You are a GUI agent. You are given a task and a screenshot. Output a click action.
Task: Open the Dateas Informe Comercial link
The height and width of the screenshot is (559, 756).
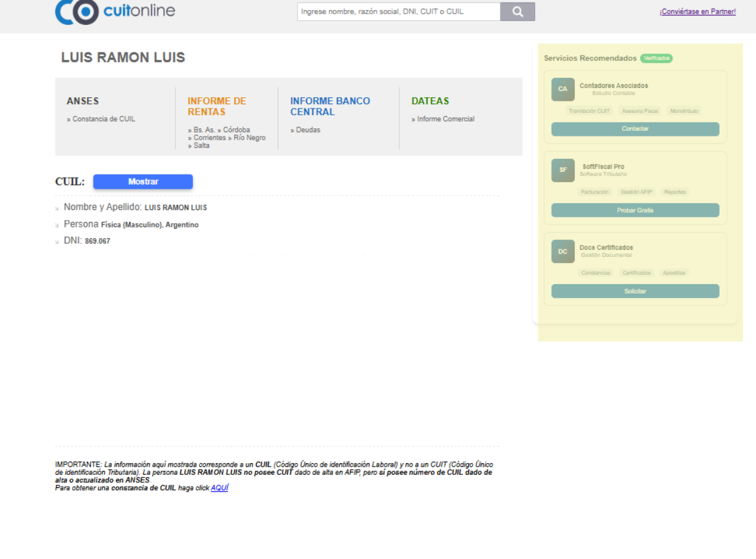point(445,119)
